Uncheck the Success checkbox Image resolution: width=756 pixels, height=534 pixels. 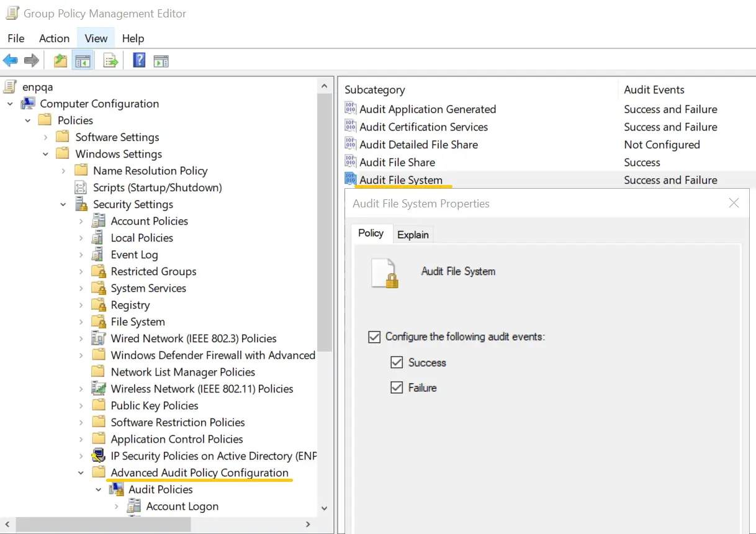(397, 362)
